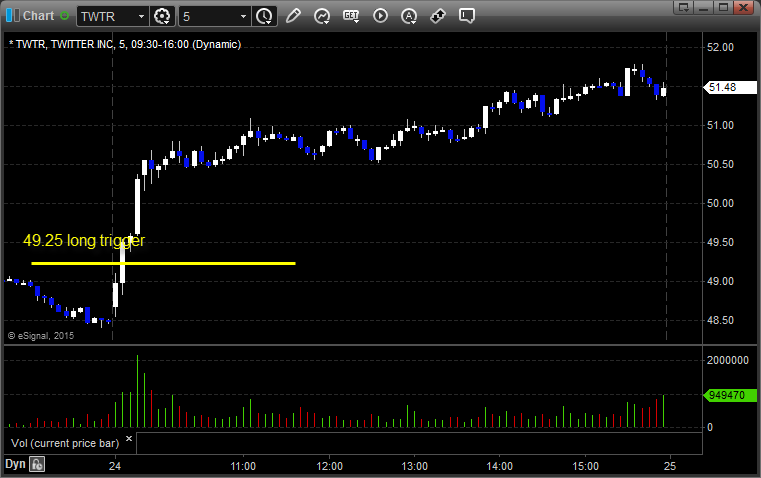761x478 pixels.
Task: Expand the interval 5 dropdown
Action: [x=243, y=16]
